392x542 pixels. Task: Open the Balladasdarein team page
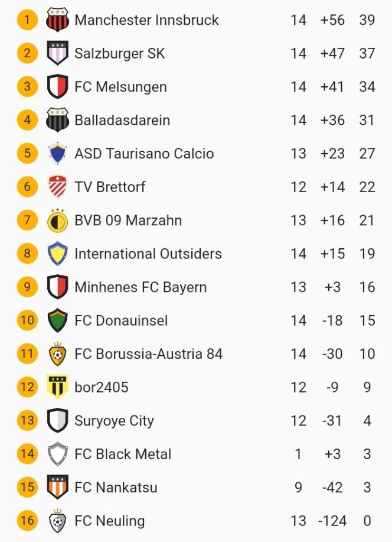coord(122,120)
